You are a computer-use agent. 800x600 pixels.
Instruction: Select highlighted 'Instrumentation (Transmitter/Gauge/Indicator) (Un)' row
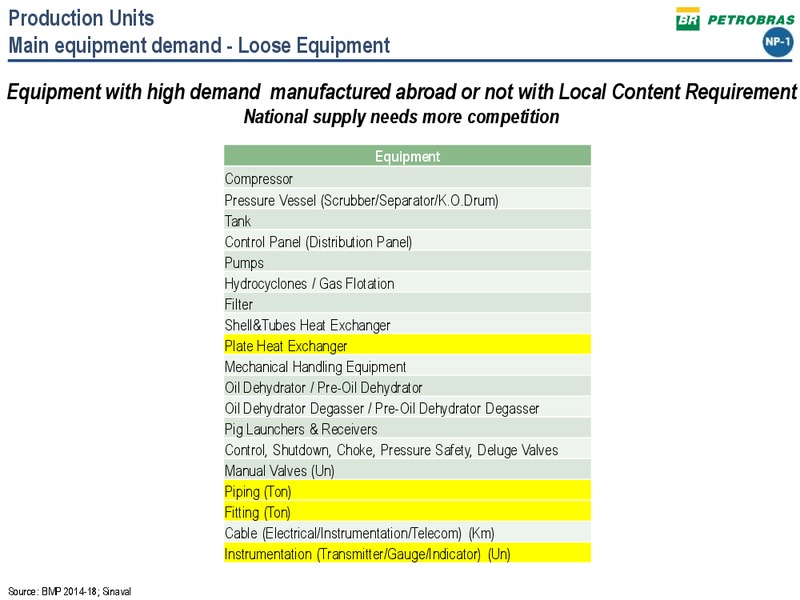coord(407,554)
